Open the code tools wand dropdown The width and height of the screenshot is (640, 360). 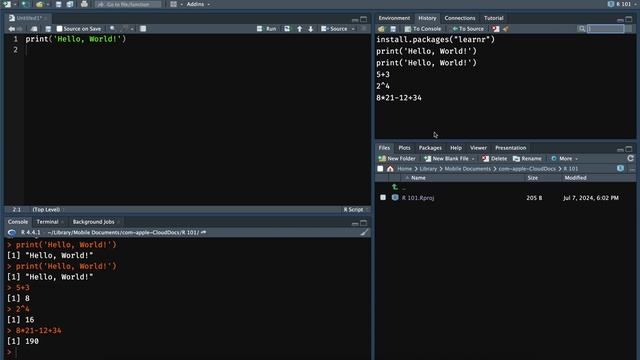pyautogui.click(x=127, y=29)
